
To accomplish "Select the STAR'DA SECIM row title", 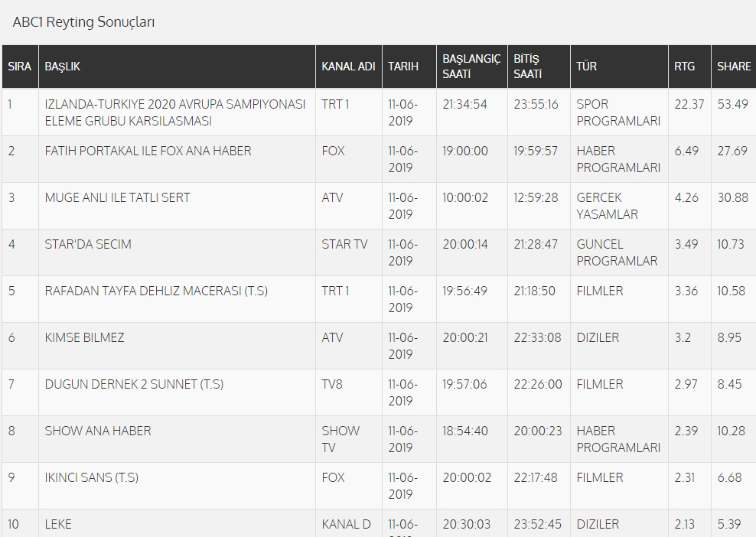I will (88, 244).
